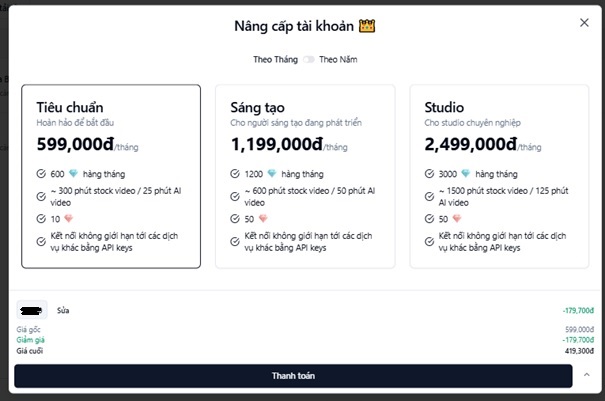Click Sửa to edit the discount code
The image size is (605, 401).
[x=62, y=311]
